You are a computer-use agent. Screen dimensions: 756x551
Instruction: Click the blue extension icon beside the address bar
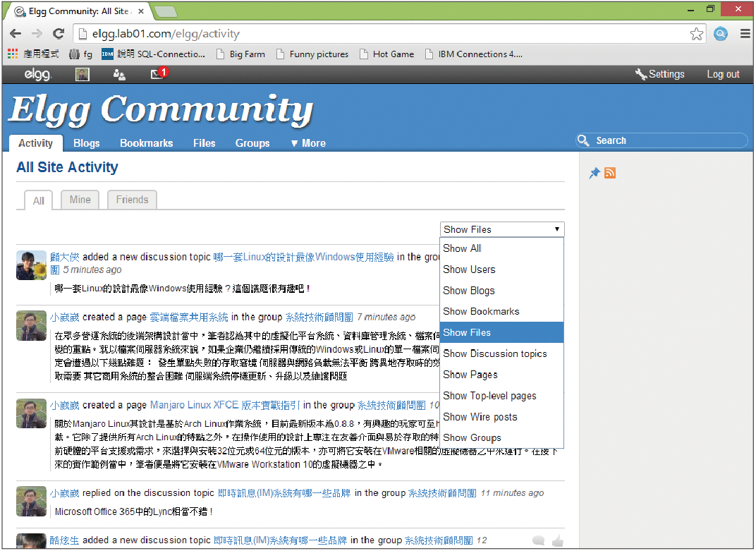pyautogui.click(x=720, y=34)
